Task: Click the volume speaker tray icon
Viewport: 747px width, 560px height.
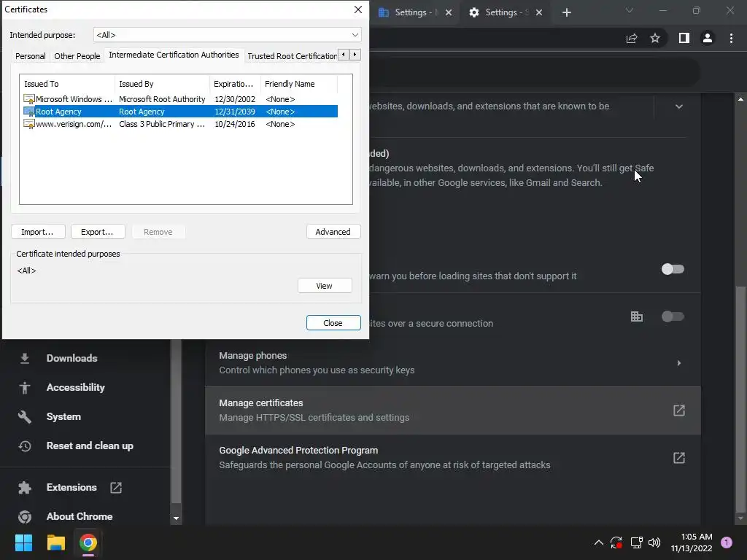Action: click(x=654, y=542)
